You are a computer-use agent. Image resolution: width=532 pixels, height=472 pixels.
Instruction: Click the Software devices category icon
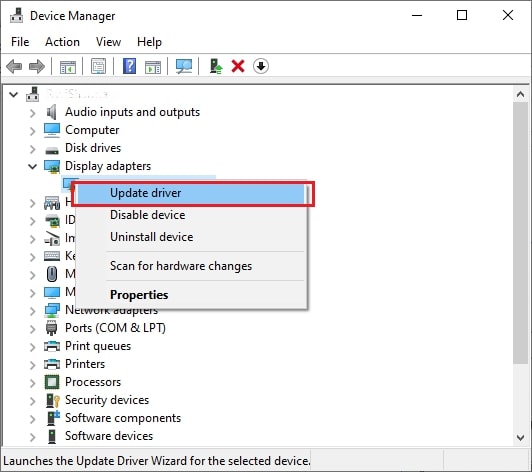coord(52,436)
